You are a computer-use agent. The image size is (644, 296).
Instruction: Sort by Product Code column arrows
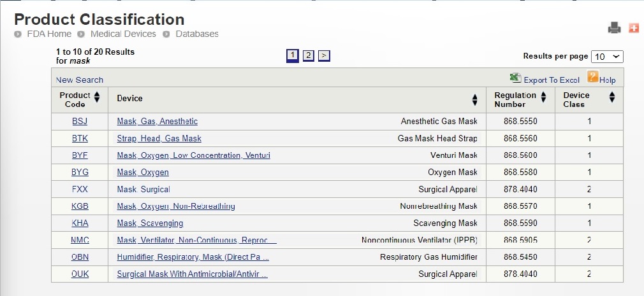point(97,97)
